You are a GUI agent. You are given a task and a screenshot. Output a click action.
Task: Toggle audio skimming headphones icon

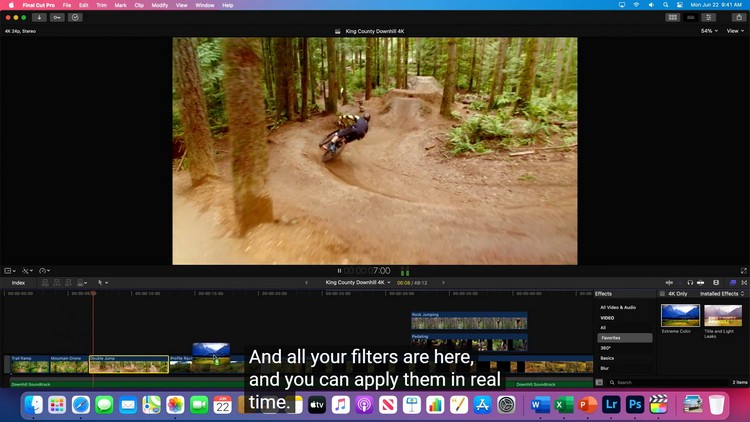click(689, 282)
